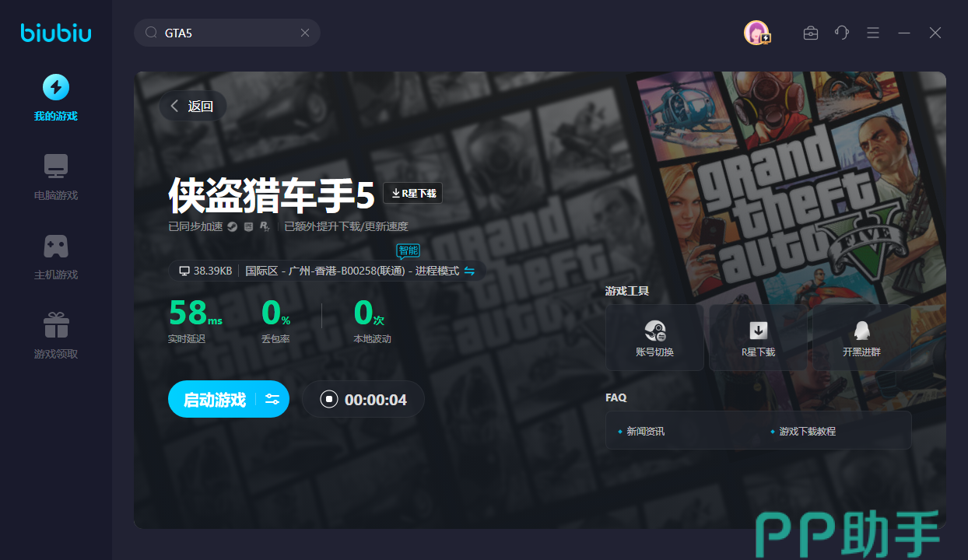Open the 游戏下载教程 FAQ link
The height and width of the screenshot is (560, 968).
[x=807, y=431]
